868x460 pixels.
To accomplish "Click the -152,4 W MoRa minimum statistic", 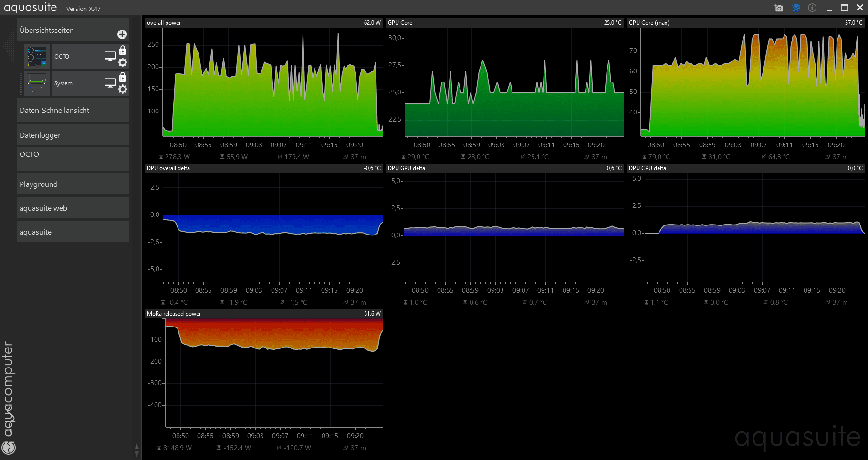I will pyautogui.click(x=234, y=448).
